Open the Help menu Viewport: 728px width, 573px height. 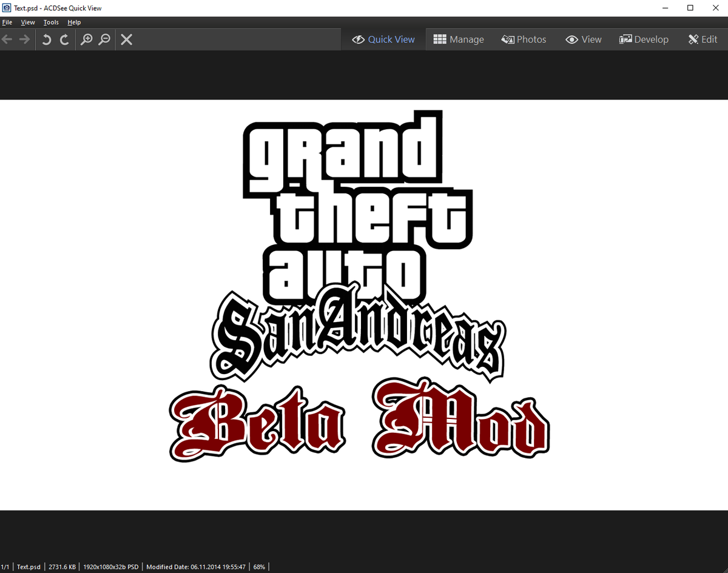pyautogui.click(x=74, y=22)
